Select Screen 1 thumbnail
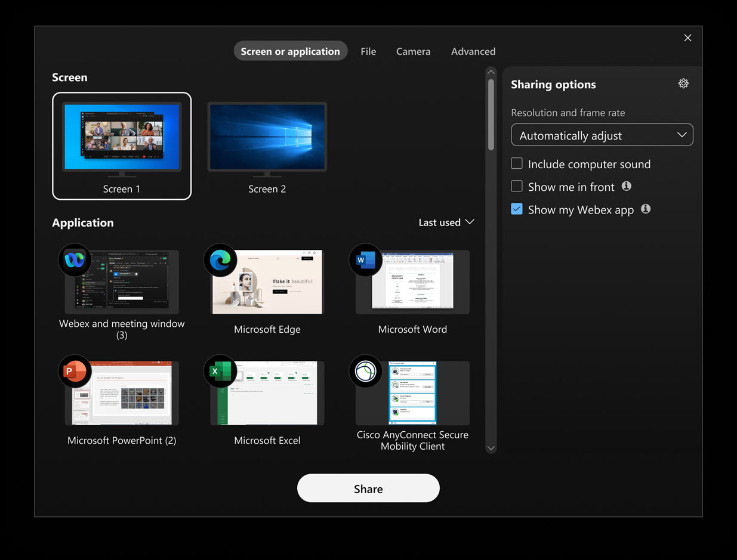This screenshot has width=737, height=560. (122, 146)
